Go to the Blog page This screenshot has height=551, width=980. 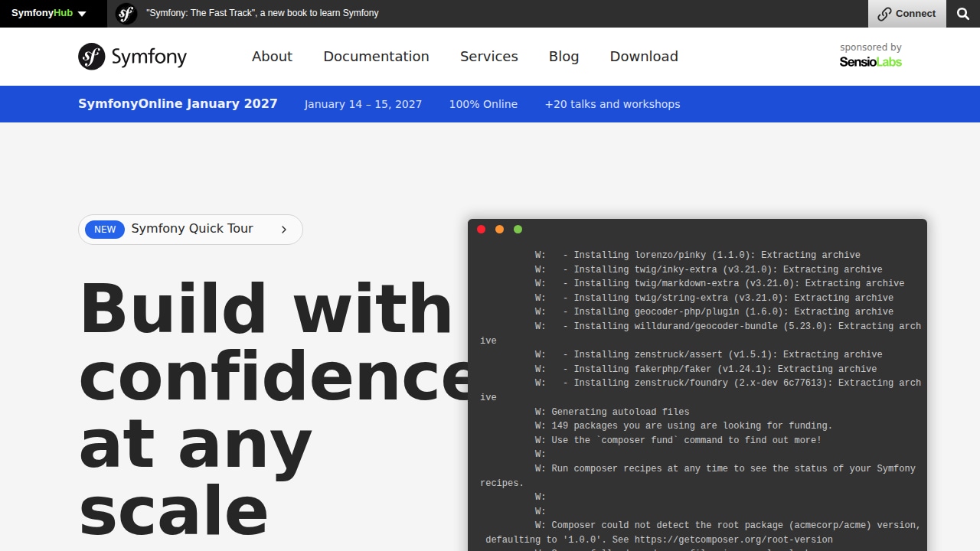click(563, 57)
